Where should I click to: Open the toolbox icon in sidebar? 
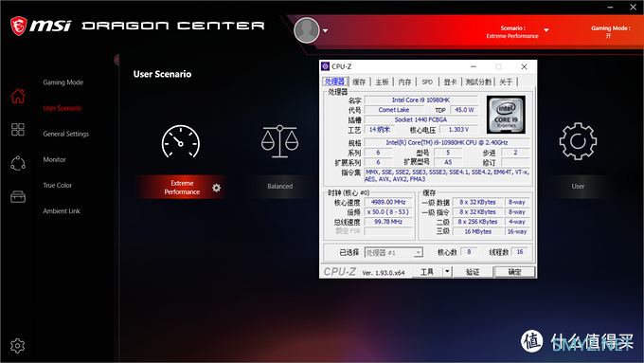pos(18,196)
